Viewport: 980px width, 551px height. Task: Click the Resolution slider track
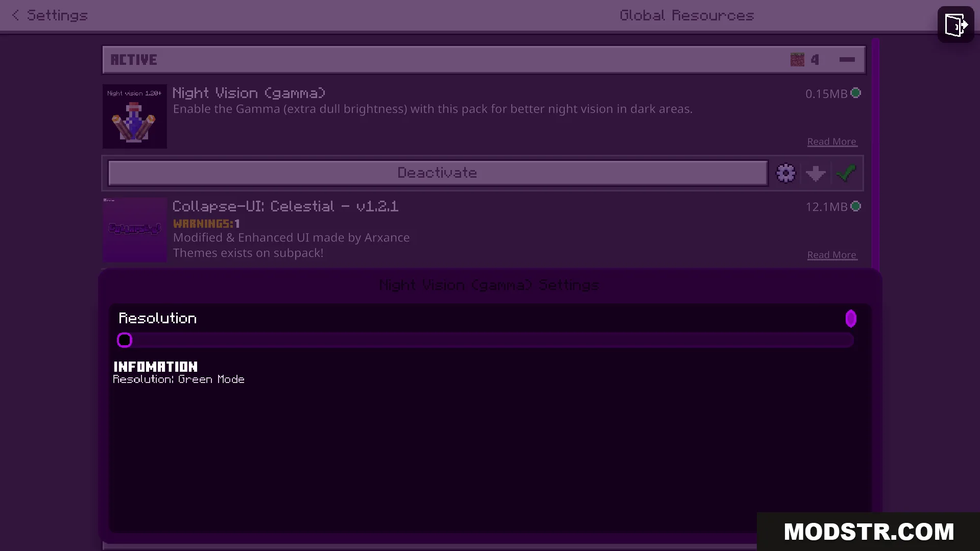pos(485,340)
